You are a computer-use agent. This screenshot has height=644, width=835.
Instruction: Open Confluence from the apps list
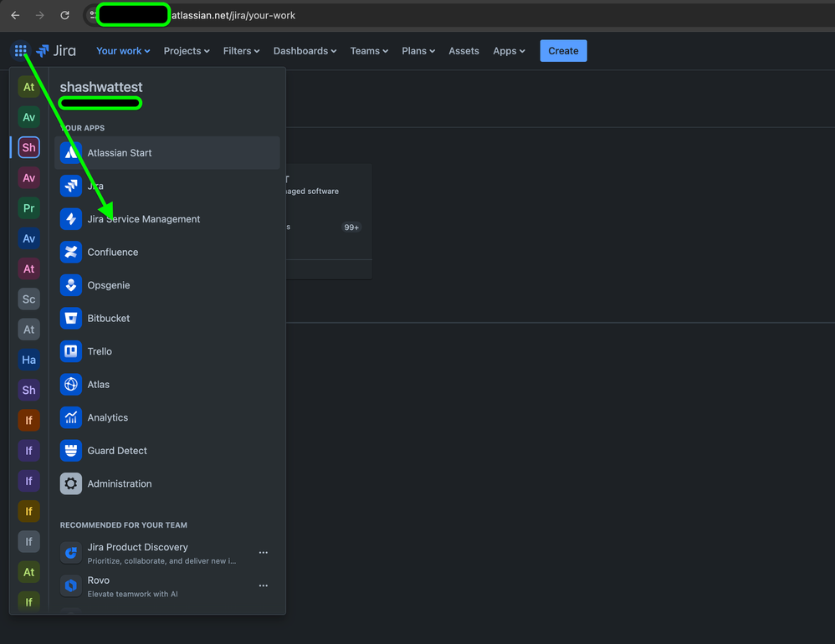(x=113, y=252)
